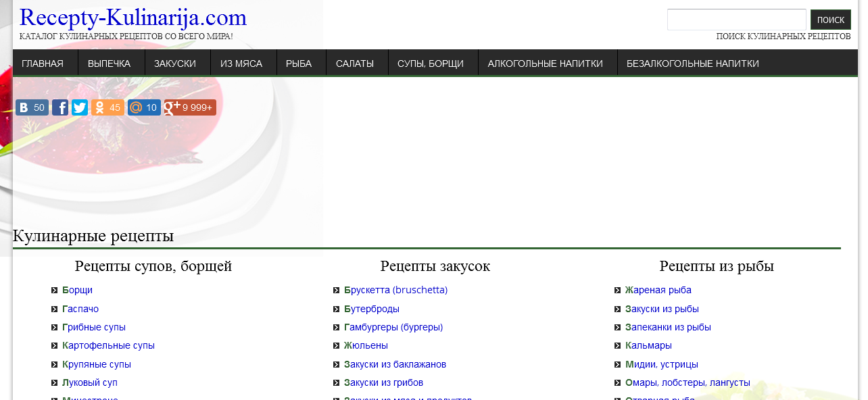
Task: Choose САЛАТЫ from the navigation bar
Action: point(355,64)
